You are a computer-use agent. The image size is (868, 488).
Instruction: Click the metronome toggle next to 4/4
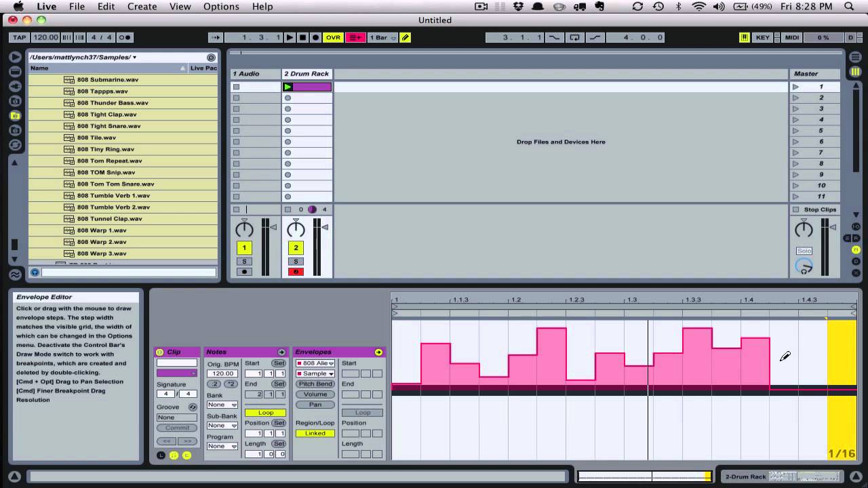[x=125, y=37]
